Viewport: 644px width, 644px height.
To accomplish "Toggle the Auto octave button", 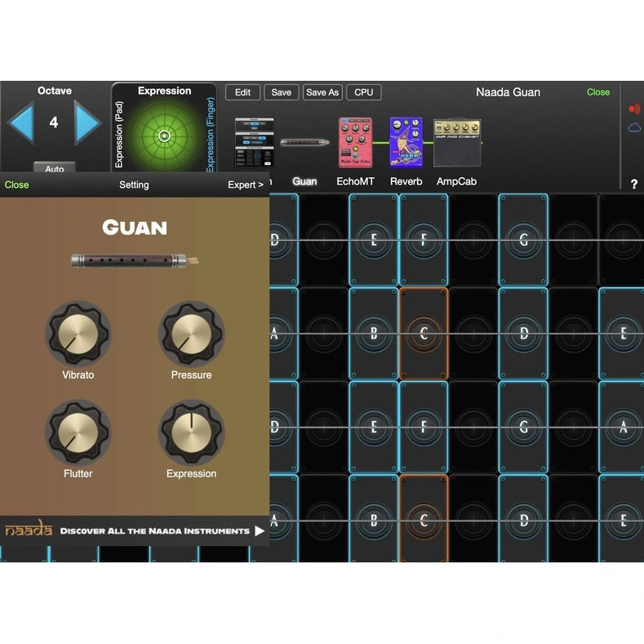I will click(54, 167).
